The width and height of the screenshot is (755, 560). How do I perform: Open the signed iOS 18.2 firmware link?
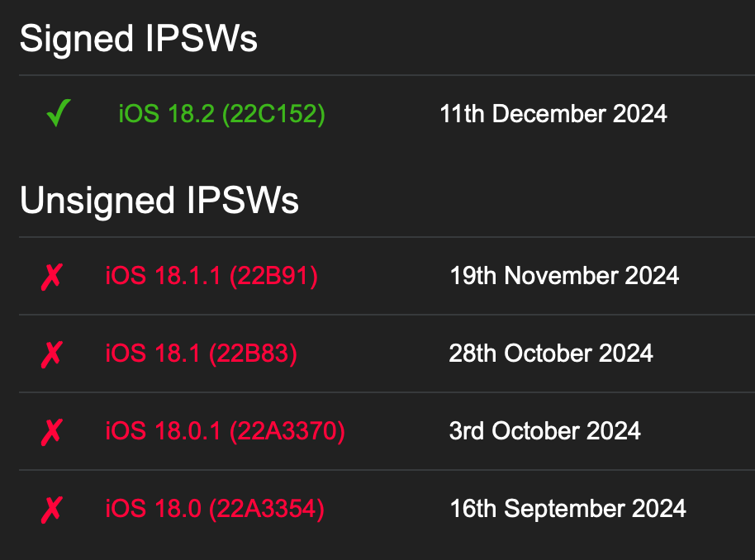221,113
